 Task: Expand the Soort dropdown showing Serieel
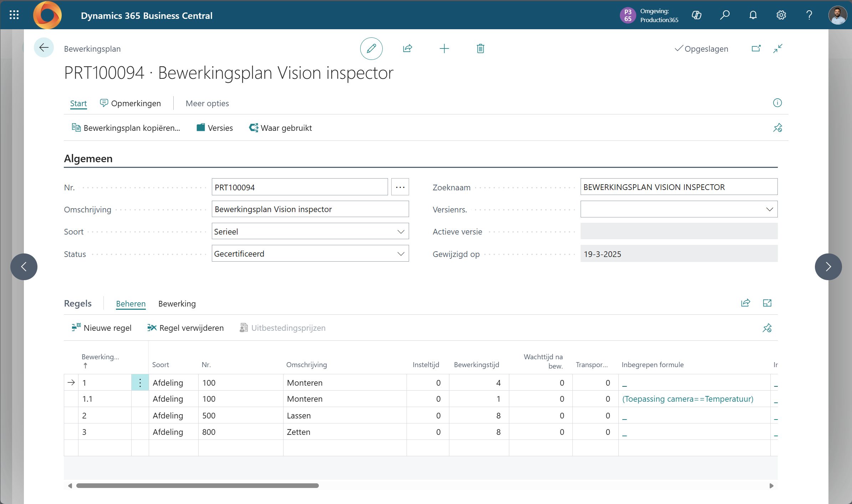point(401,232)
